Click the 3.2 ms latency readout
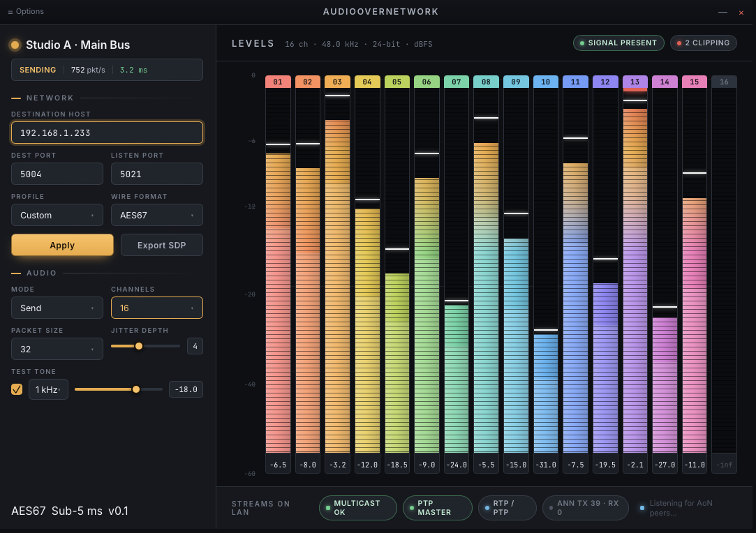The image size is (756, 533). point(133,70)
